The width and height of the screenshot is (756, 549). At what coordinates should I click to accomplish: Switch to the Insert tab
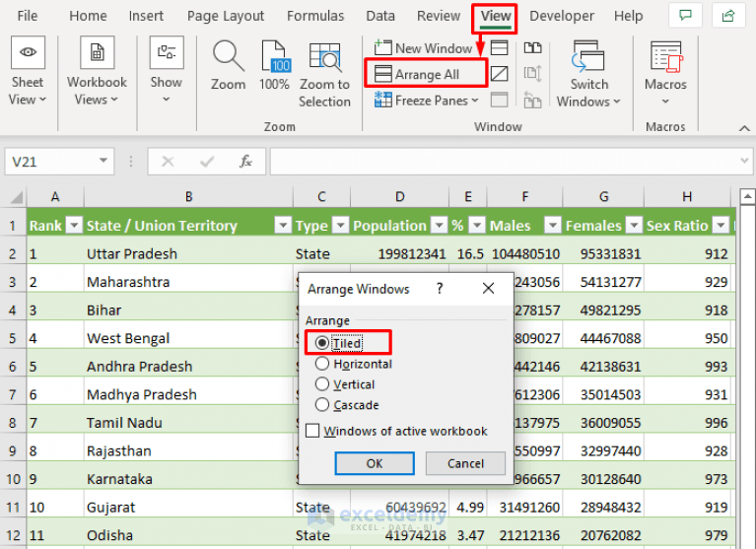(x=146, y=16)
